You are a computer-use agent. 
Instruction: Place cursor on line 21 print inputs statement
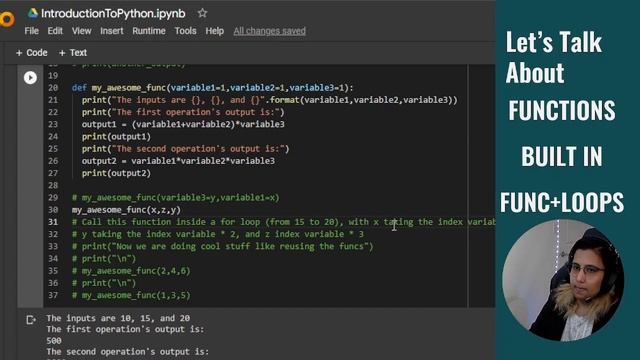270,100
